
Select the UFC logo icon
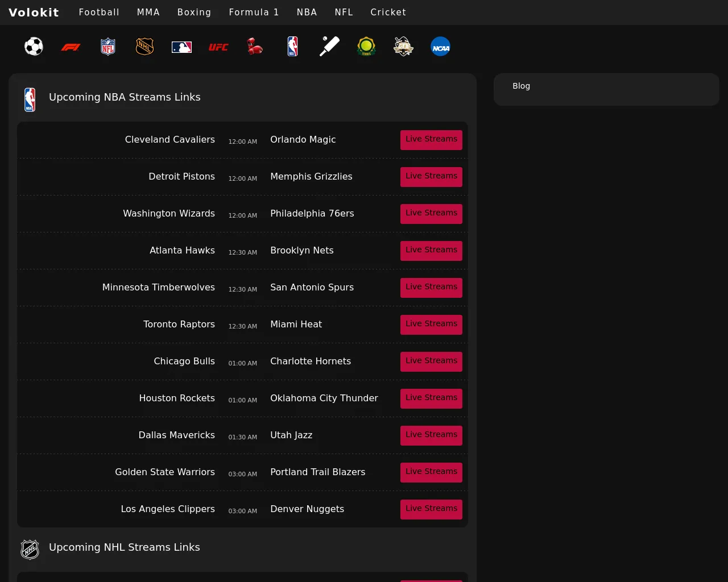[218, 47]
